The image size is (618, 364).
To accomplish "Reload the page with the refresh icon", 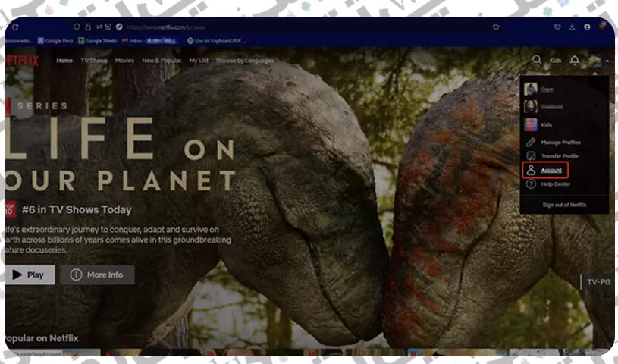I will coord(15,27).
